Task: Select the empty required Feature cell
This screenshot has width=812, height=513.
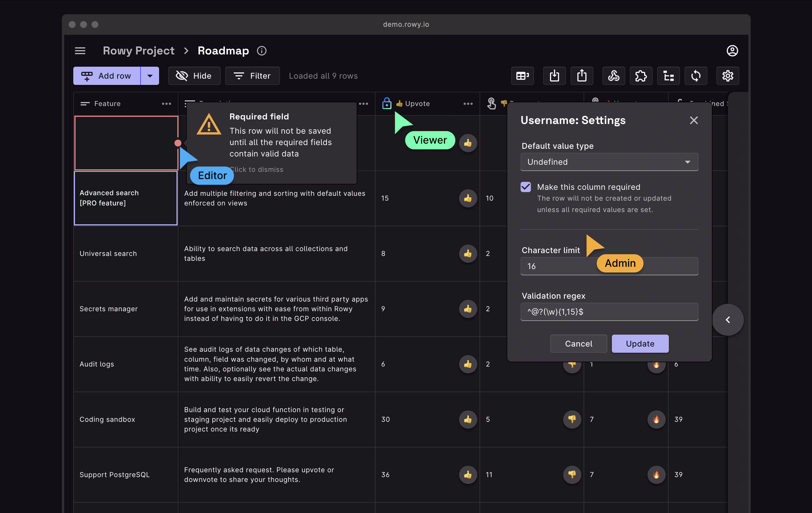Action: click(x=126, y=143)
